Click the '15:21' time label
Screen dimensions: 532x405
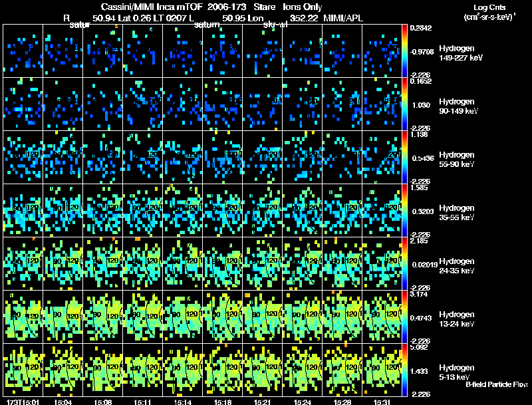pos(262,402)
